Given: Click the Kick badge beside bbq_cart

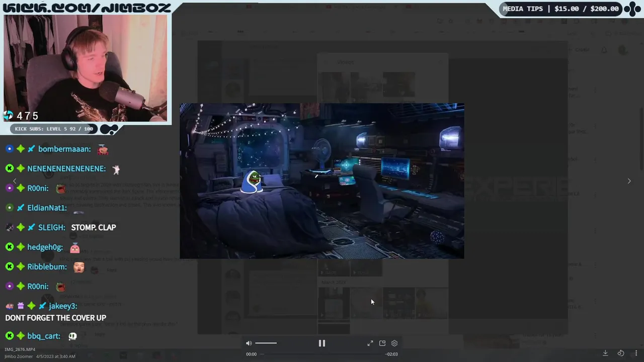Looking at the screenshot, I should click(10, 336).
